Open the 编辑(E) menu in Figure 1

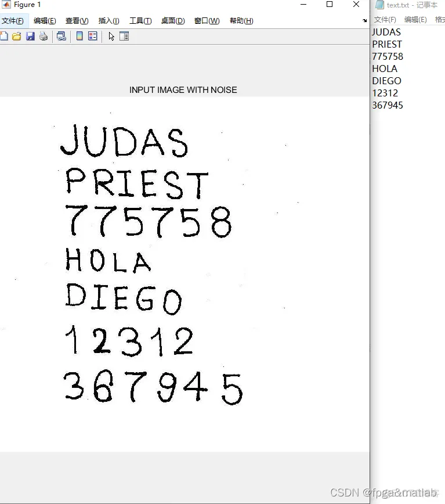45,21
